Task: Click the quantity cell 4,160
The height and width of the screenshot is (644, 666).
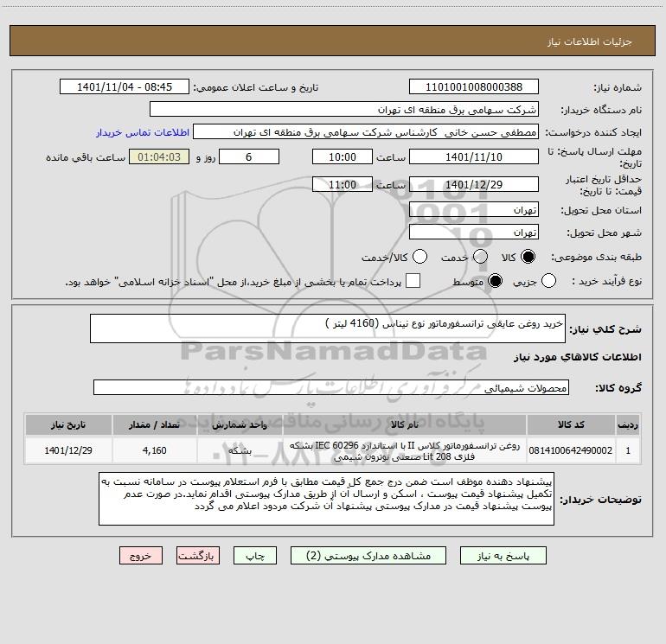Action: [154, 451]
